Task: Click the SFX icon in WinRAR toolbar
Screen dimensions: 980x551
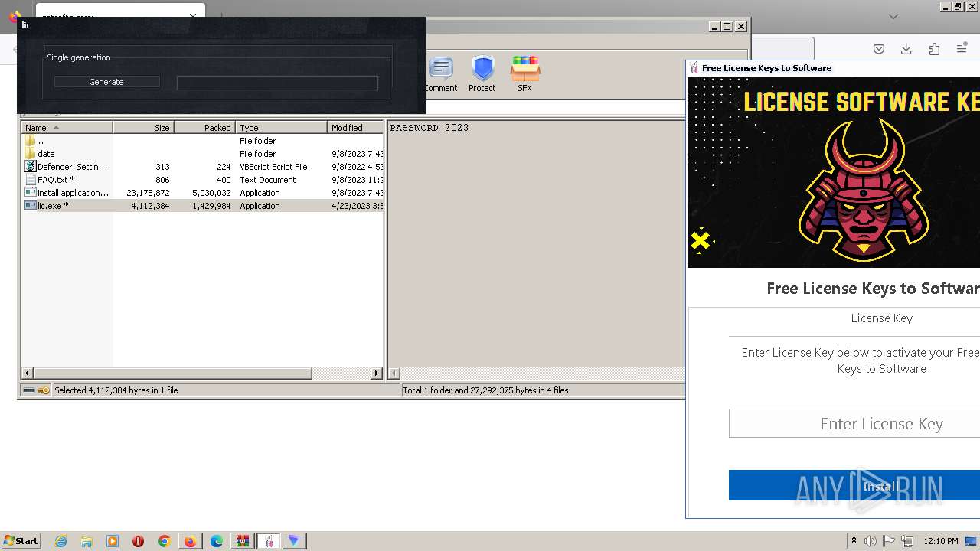Action: [x=525, y=74]
